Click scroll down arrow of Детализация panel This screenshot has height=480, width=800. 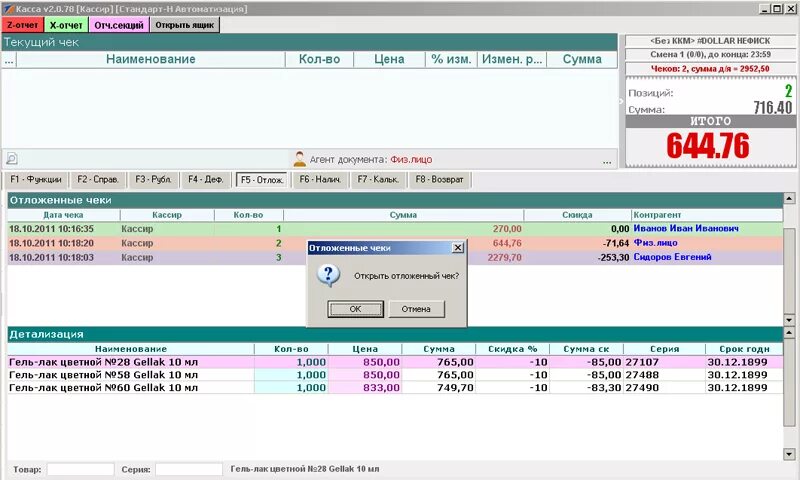(789, 454)
